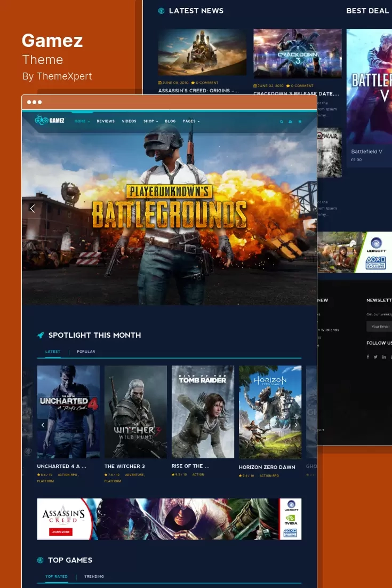Open the Rise of the Tomb Raider cover
This screenshot has height=588, width=392.
(203, 412)
